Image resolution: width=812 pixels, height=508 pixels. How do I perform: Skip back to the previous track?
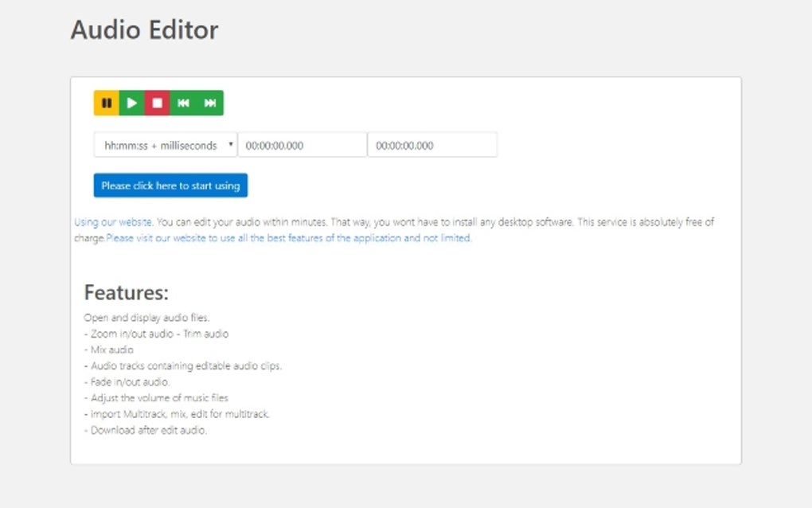(x=184, y=102)
